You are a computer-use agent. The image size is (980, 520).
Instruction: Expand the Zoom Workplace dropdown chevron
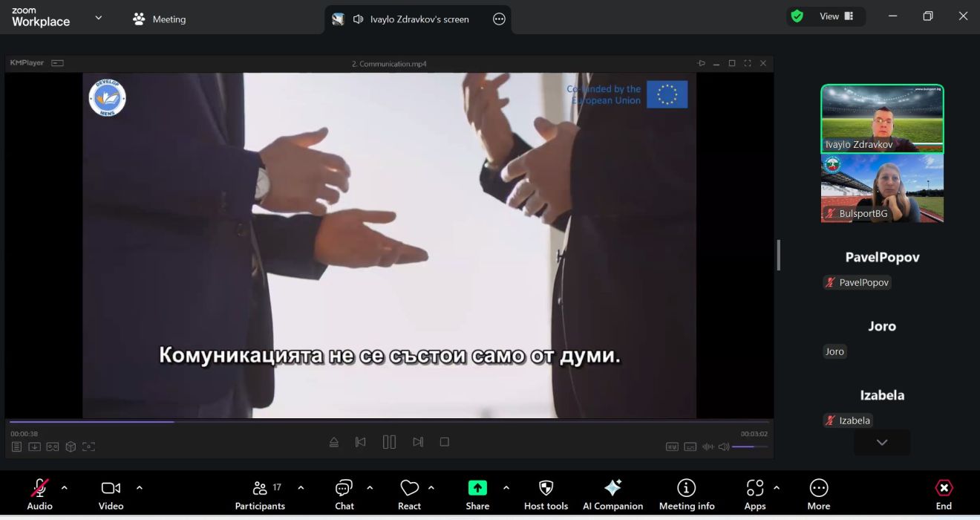[98, 18]
